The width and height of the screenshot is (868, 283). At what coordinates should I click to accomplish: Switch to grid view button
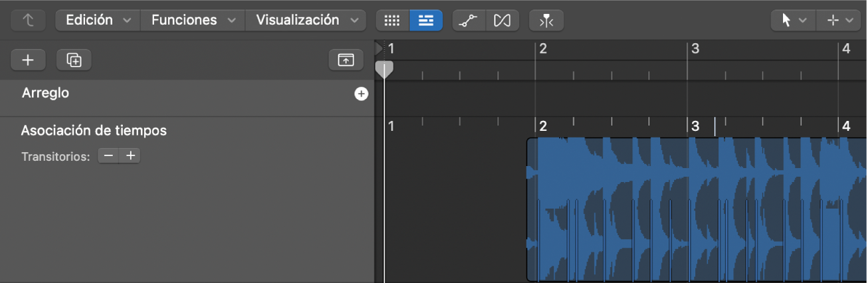[x=392, y=21]
